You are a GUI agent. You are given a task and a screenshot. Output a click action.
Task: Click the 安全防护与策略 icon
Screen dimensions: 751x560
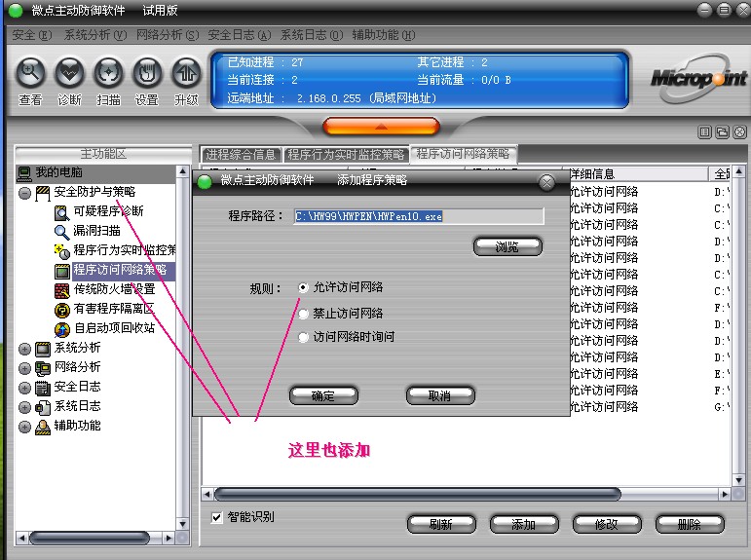[x=43, y=194]
